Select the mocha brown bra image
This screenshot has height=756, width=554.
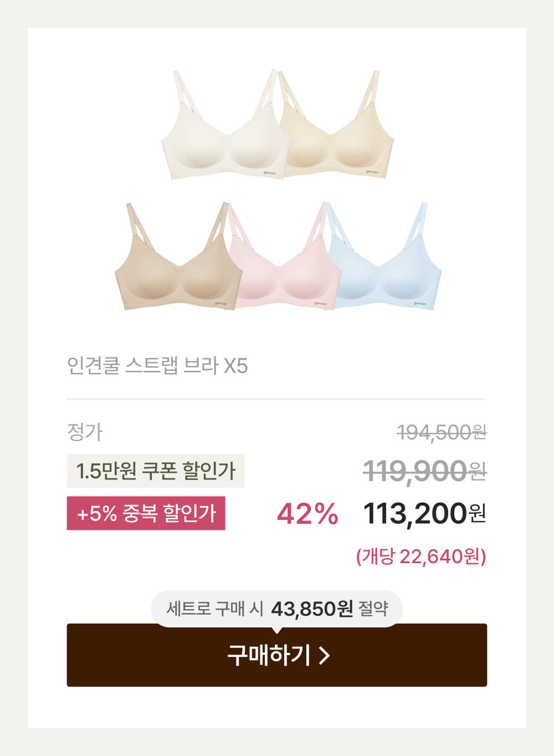[177, 256]
